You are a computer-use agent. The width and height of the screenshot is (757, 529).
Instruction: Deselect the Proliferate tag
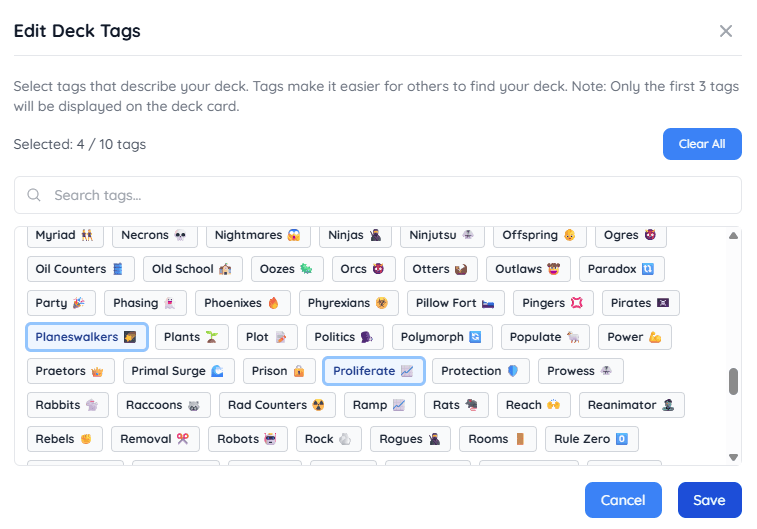click(x=374, y=371)
